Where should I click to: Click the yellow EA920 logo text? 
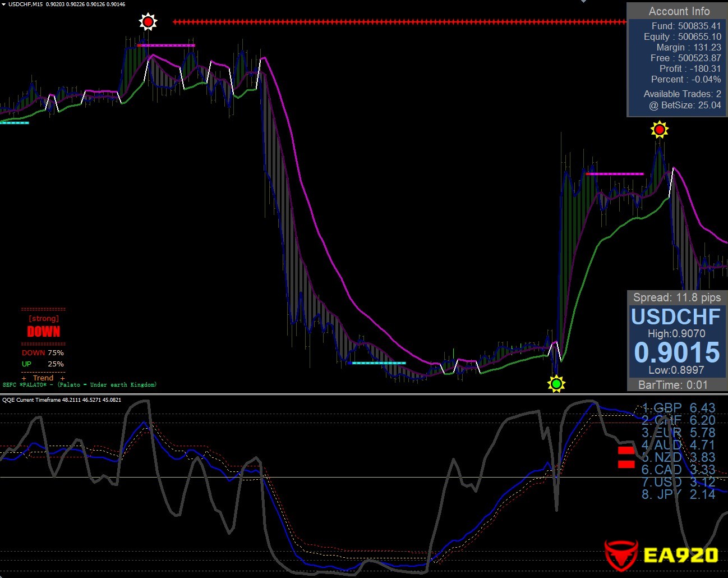(x=680, y=555)
